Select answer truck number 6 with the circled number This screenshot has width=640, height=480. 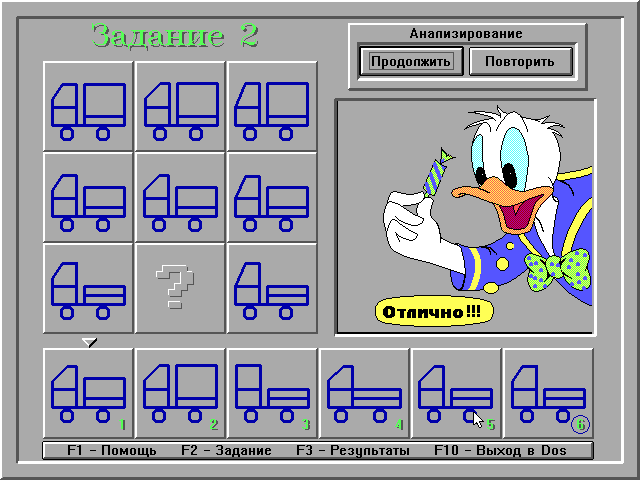point(548,393)
